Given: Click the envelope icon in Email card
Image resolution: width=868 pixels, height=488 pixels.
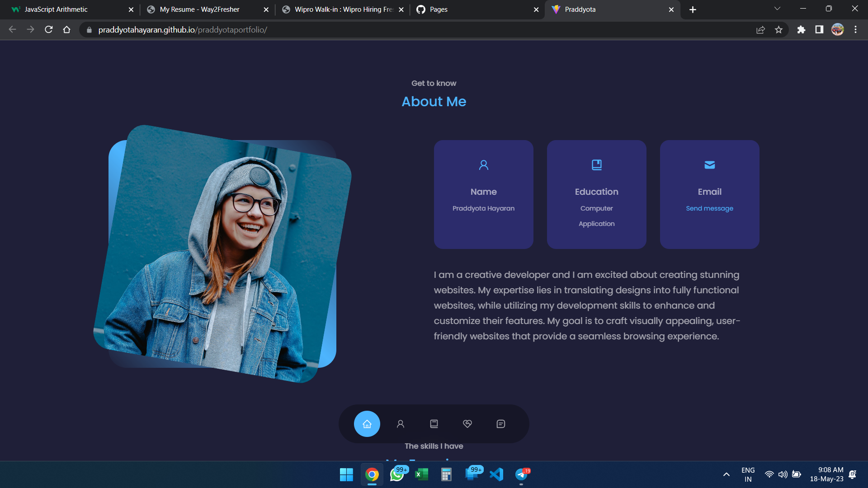Looking at the screenshot, I should tap(710, 165).
